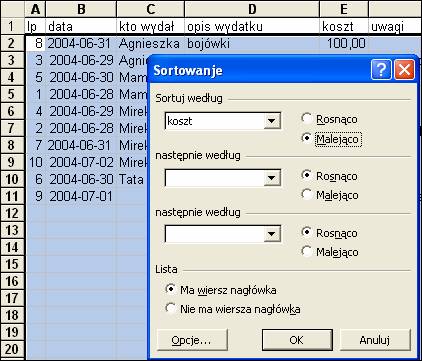Select row 2 header
The height and width of the screenshot is (361, 422).
pyautogui.click(x=12, y=43)
